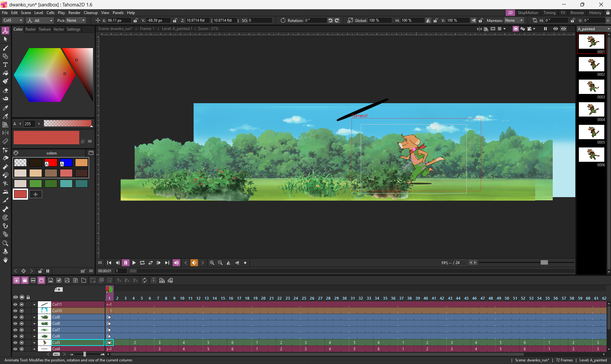611x364 pixels.
Task: Click the set keyframe diamond icon
Action: 194,263
